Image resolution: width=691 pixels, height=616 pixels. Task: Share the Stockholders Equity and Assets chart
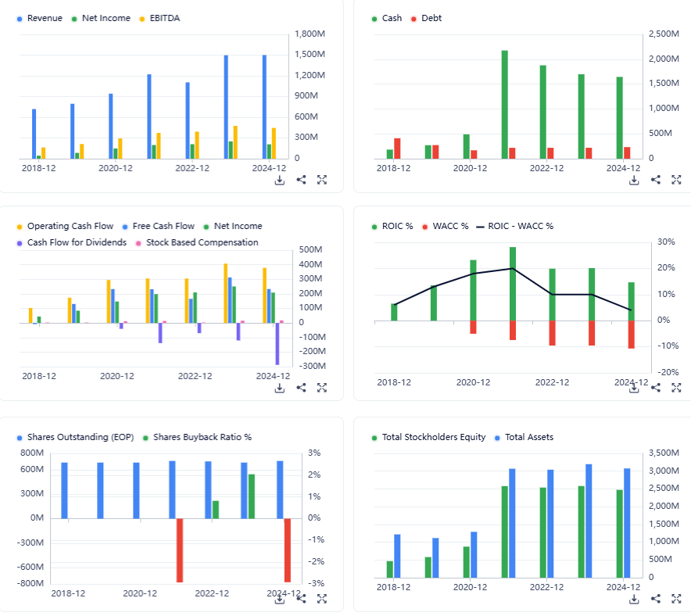click(656, 599)
